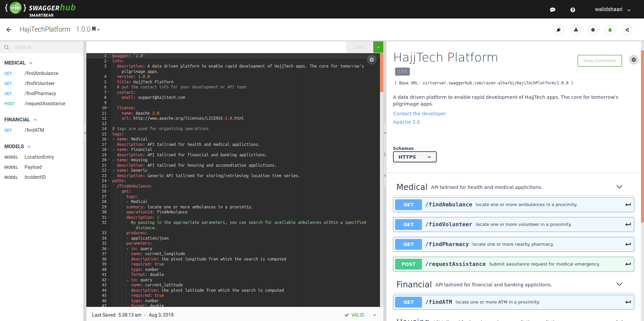644x321 pixels.
Task: Click the code editor vertical scrollbar
Action: click(x=382, y=73)
